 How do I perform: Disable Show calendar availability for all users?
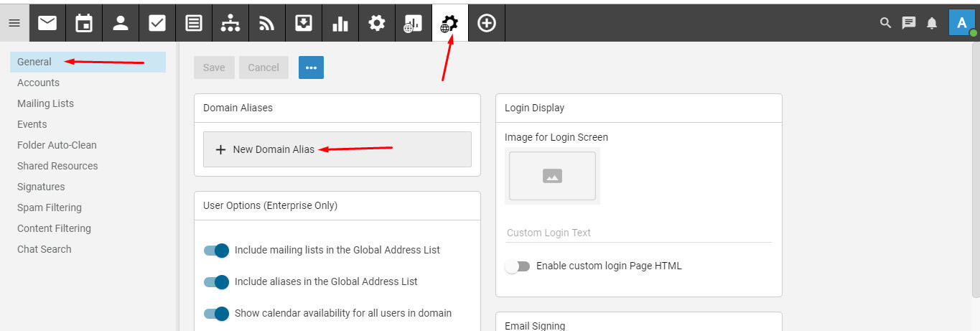[x=216, y=314]
